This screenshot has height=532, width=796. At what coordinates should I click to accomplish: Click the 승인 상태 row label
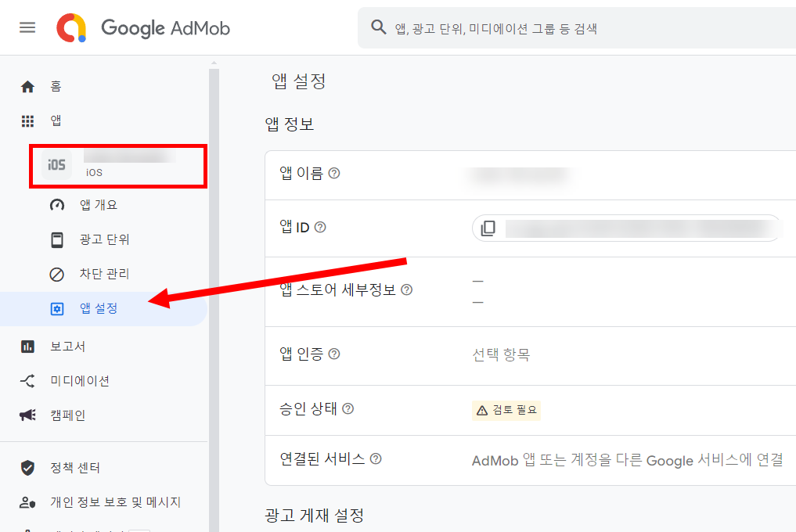[308, 408]
